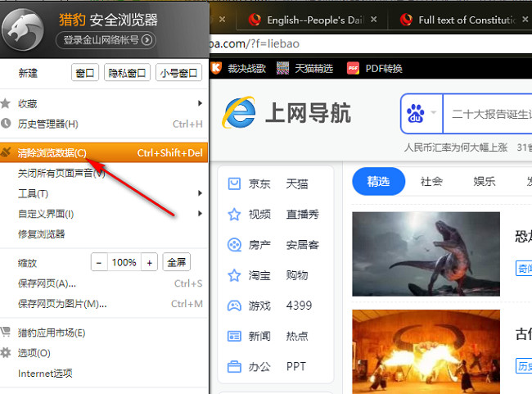Open the dinosaur news thumbnail
The height and width of the screenshot is (394, 532).
point(426,253)
